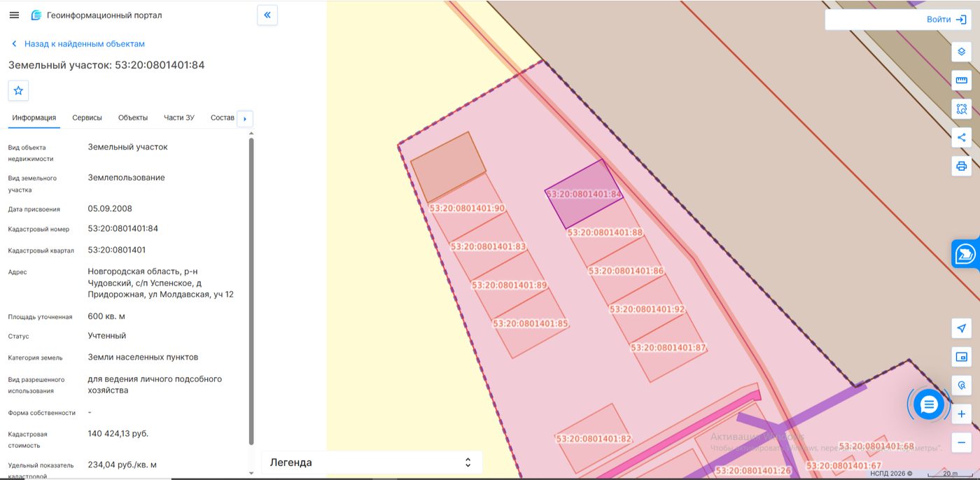Screen dimensions: 980x480
Task: Switch to the Сервисы tab
Action: 87,118
